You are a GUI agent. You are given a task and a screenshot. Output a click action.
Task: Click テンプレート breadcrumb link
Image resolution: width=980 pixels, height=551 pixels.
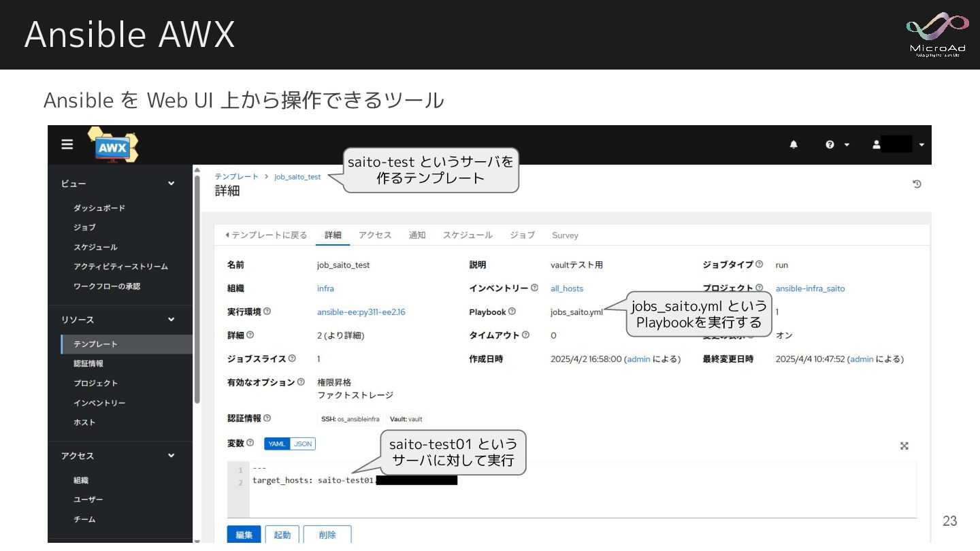[x=237, y=177]
